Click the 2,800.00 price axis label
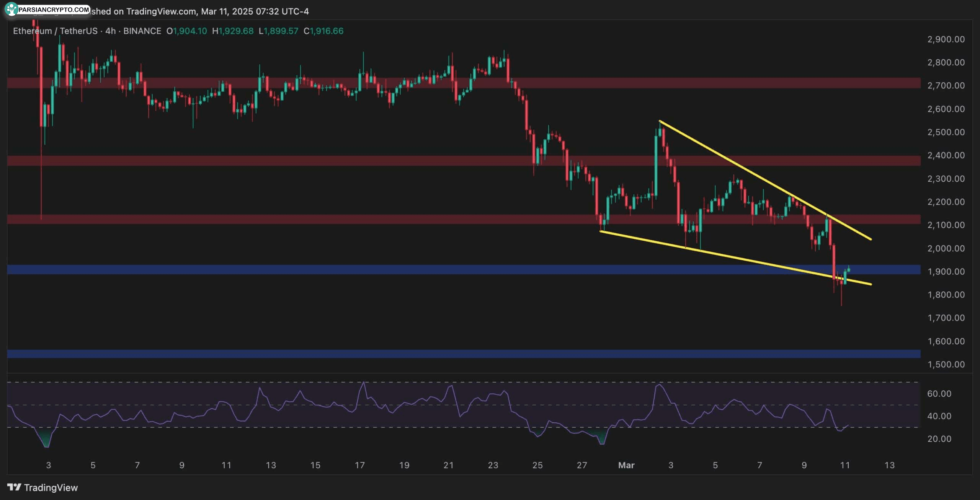Image resolution: width=980 pixels, height=500 pixels. [x=946, y=62]
